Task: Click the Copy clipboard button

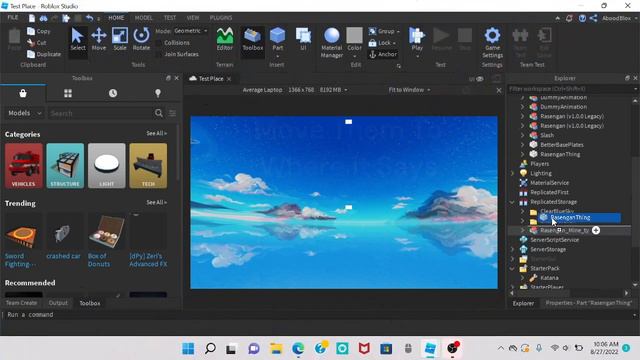Action: click(39, 31)
